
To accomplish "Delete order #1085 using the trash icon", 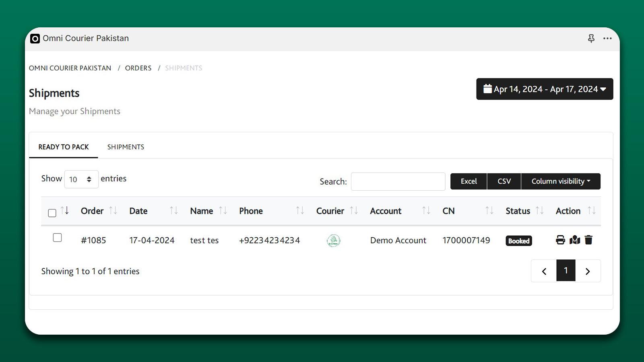I will point(588,240).
